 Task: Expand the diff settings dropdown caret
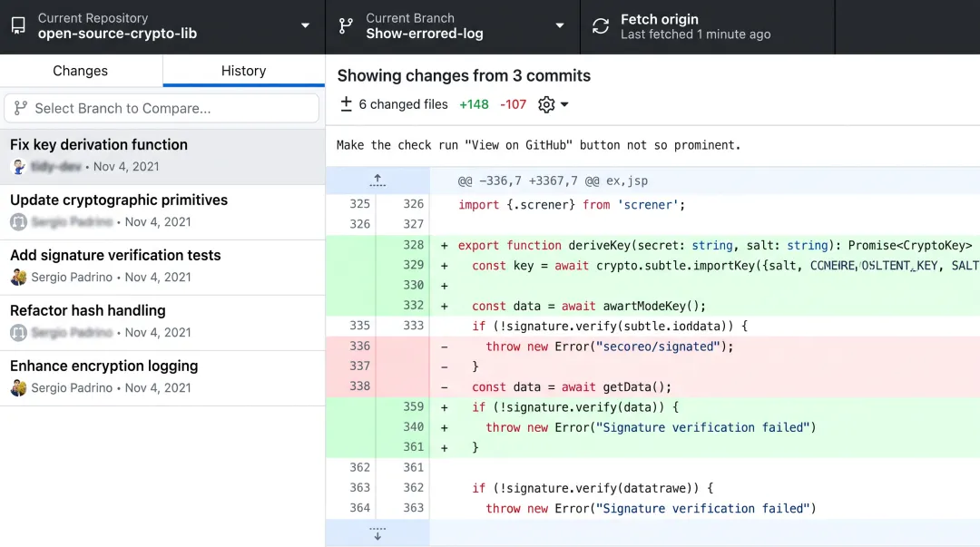pos(564,104)
